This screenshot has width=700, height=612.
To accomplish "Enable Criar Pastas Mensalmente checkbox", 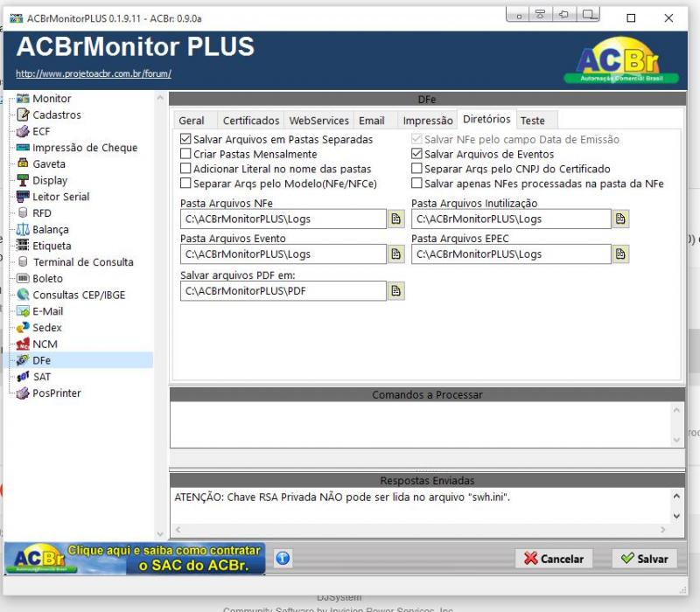I will pos(185,154).
